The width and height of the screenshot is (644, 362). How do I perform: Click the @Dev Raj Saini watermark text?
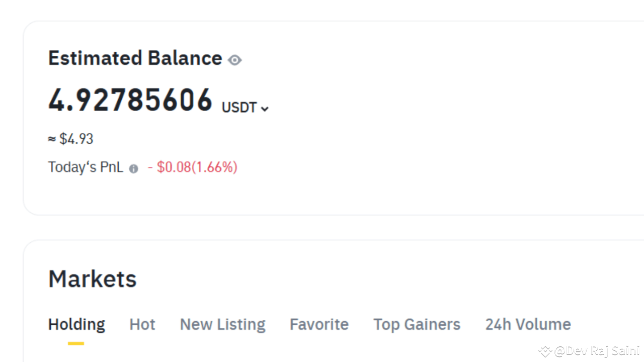[x=597, y=351]
